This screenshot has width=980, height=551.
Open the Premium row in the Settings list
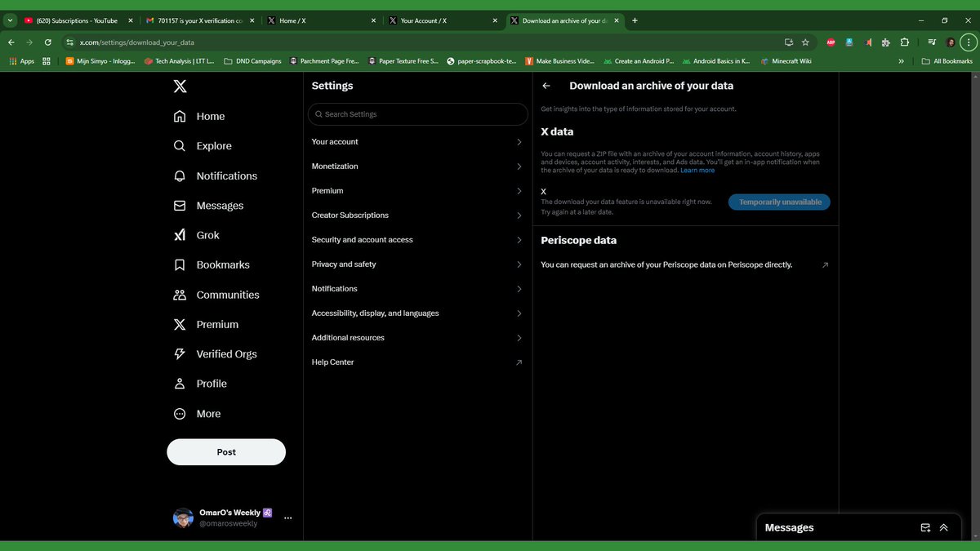pyautogui.click(x=417, y=191)
